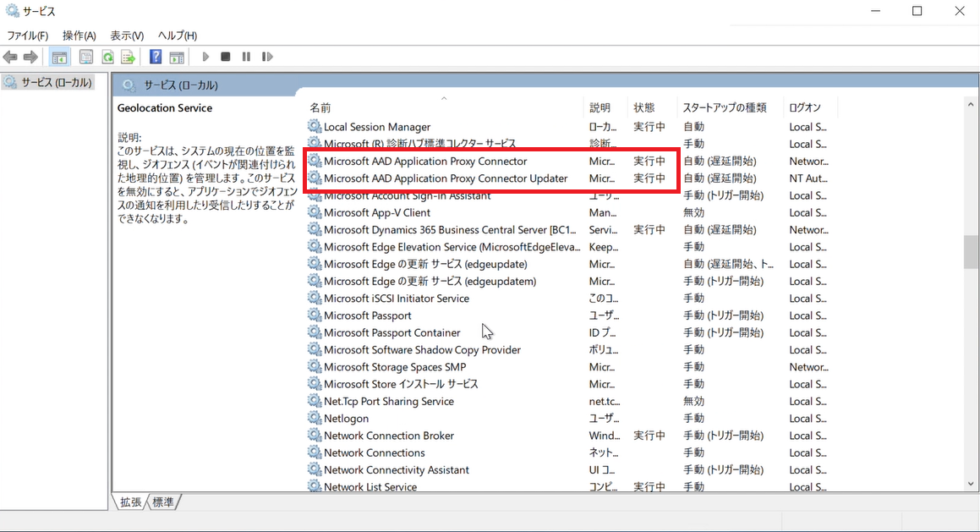Click 無効 startup type in Microsoft App-V Client row
This screenshot has height=532, width=980.
(x=693, y=212)
